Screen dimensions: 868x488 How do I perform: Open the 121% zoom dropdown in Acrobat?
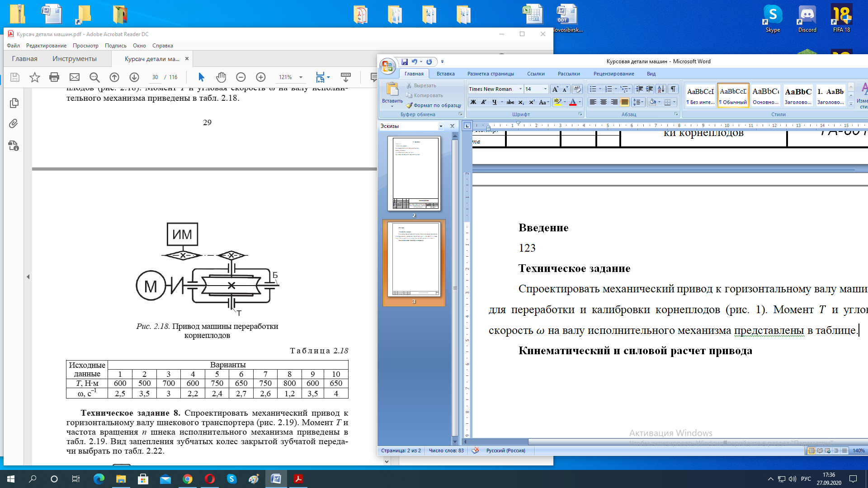pyautogui.click(x=301, y=77)
